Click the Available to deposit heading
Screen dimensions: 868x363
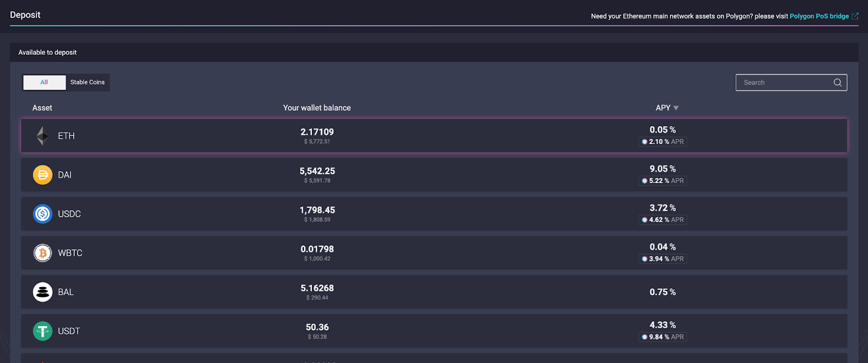click(47, 53)
